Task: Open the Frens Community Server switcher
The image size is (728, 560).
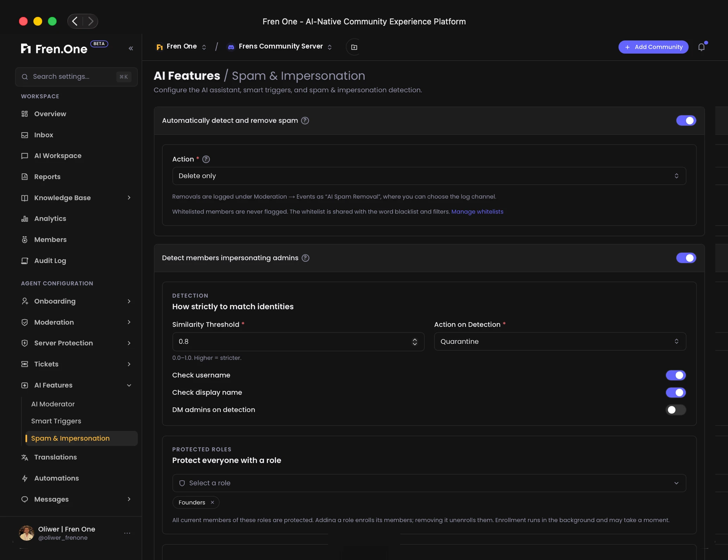Action: point(280,46)
